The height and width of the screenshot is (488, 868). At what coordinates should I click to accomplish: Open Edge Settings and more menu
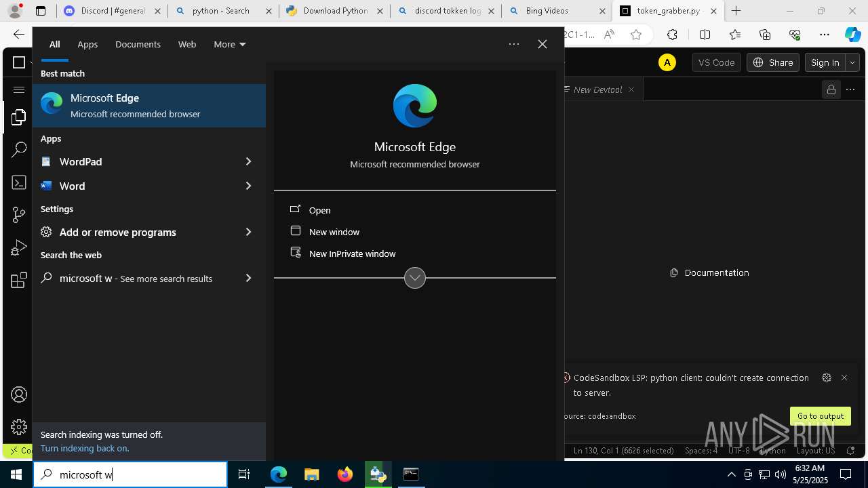coord(825,35)
